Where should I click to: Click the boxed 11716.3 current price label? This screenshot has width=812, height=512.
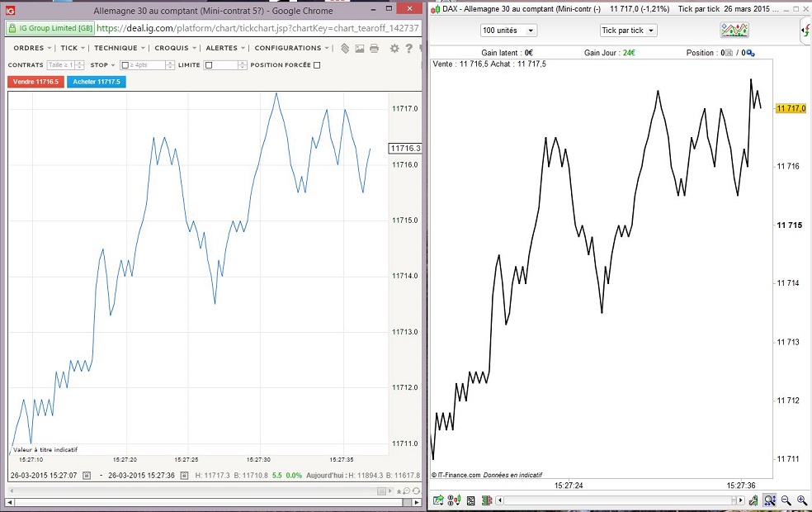pyautogui.click(x=405, y=148)
